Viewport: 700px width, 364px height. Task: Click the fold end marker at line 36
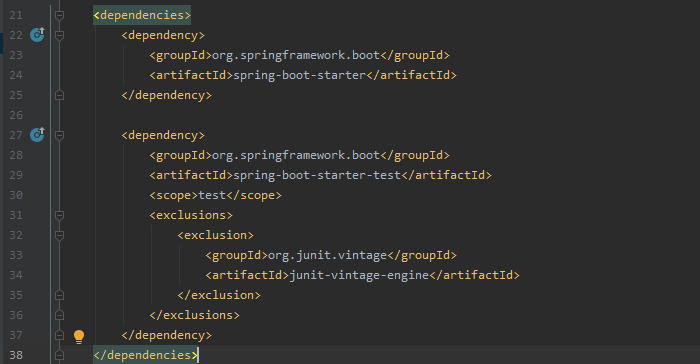59,315
